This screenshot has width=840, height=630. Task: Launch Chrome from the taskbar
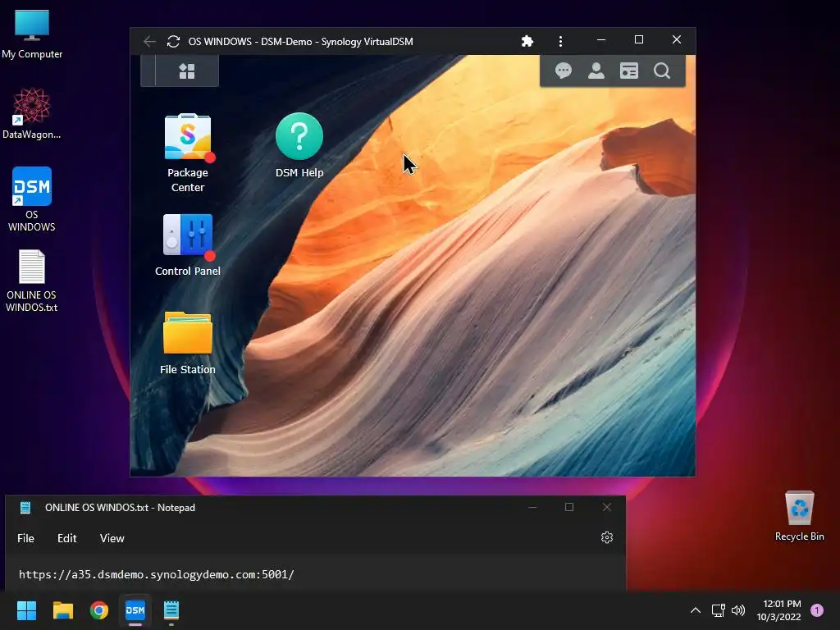tap(99, 610)
